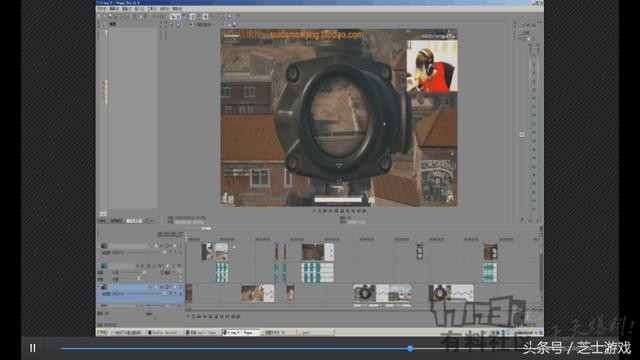This screenshot has height=360, width=640.
Task: Click the master bus fader handle on the right
Action: coord(522,135)
